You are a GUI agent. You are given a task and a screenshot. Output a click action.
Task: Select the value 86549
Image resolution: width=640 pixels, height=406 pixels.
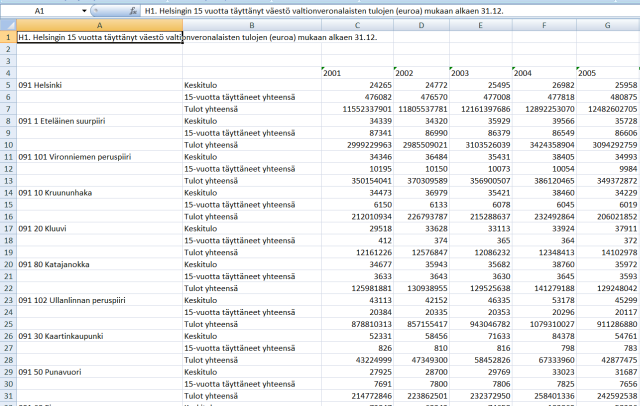(544, 133)
